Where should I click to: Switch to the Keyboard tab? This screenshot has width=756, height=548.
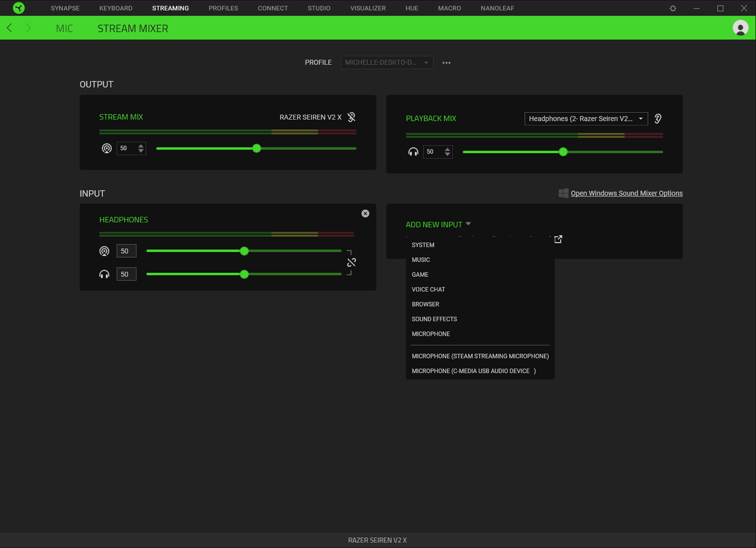[x=116, y=8]
